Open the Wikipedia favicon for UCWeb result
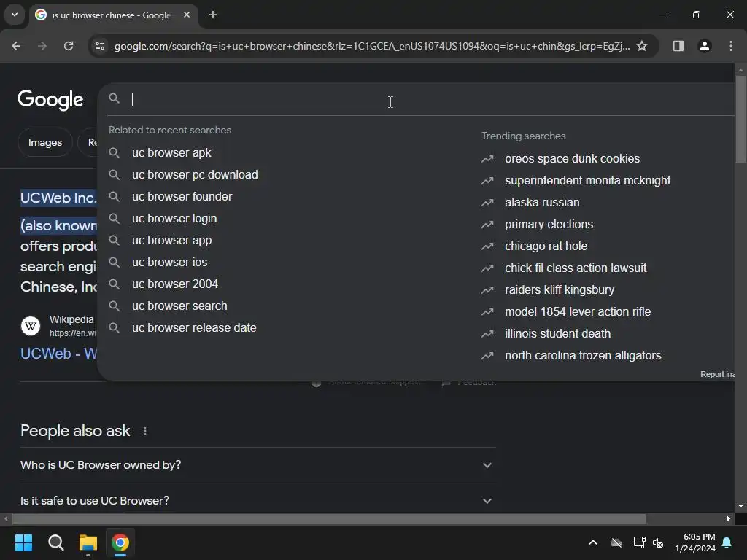747x560 pixels. point(31,326)
